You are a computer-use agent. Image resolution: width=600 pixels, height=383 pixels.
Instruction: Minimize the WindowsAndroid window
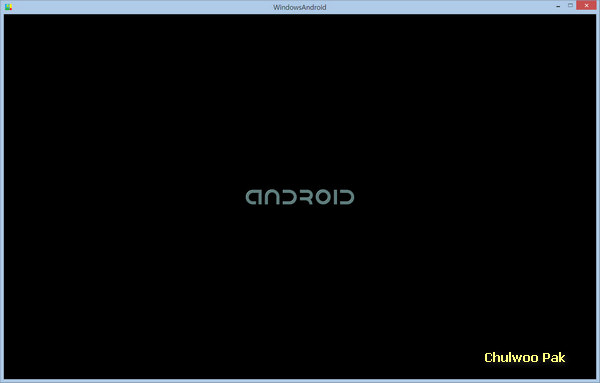pos(558,6)
